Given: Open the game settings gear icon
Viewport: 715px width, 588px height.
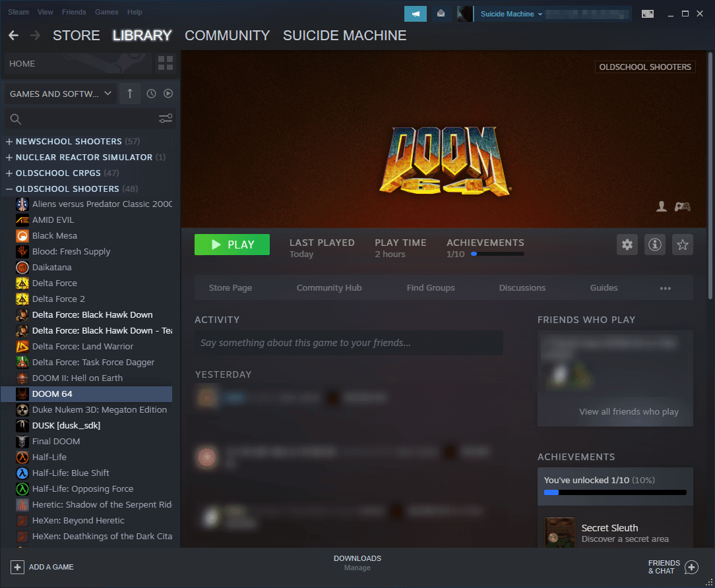Looking at the screenshot, I should [x=627, y=245].
